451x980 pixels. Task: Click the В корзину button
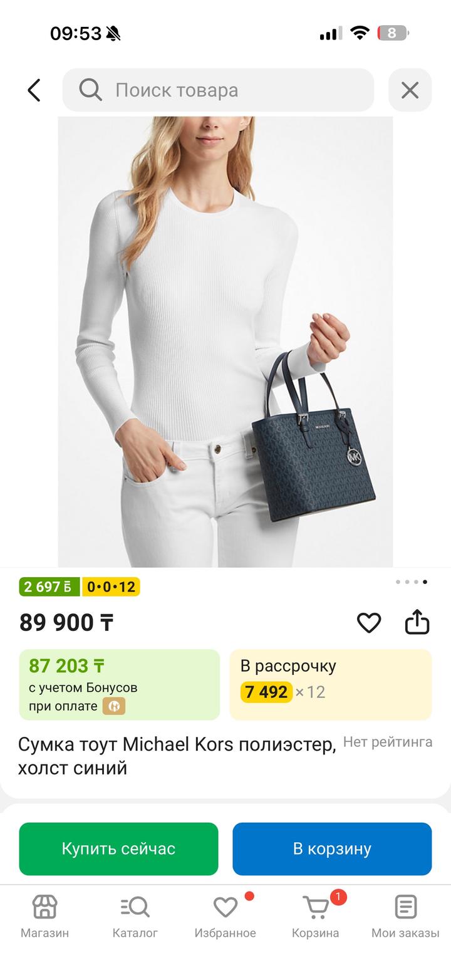tap(332, 849)
